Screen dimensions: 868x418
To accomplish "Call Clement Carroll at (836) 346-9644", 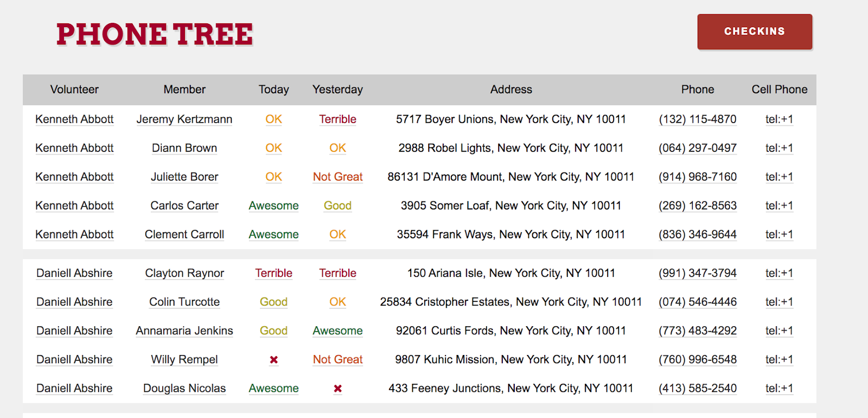I will coord(697,235).
